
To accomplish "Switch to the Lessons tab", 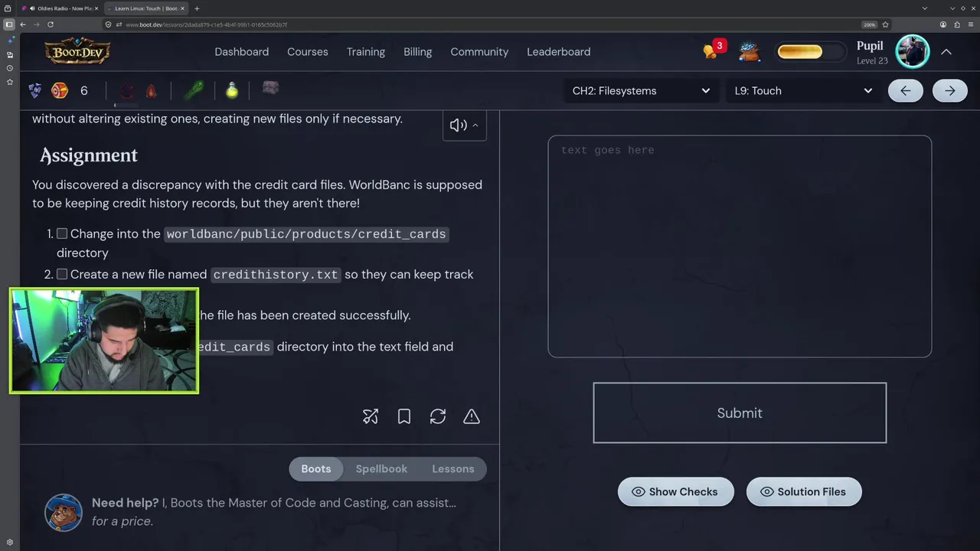I will tap(453, 468).
